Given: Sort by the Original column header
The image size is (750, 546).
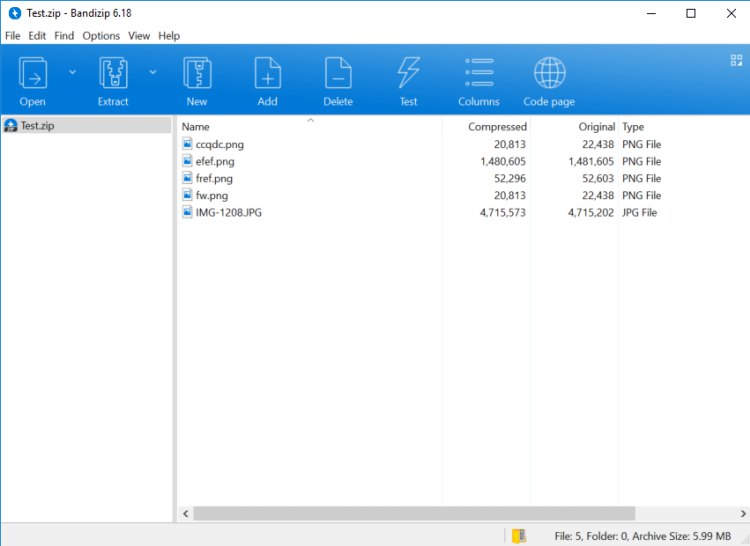Looking at the screenshot, I should coord(596,127).
